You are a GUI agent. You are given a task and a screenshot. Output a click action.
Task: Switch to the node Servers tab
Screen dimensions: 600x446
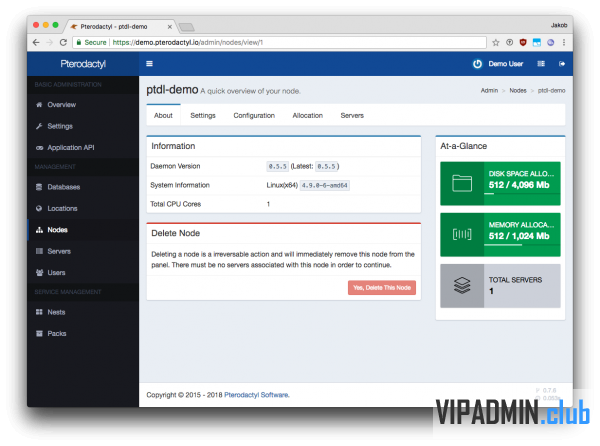352,116
